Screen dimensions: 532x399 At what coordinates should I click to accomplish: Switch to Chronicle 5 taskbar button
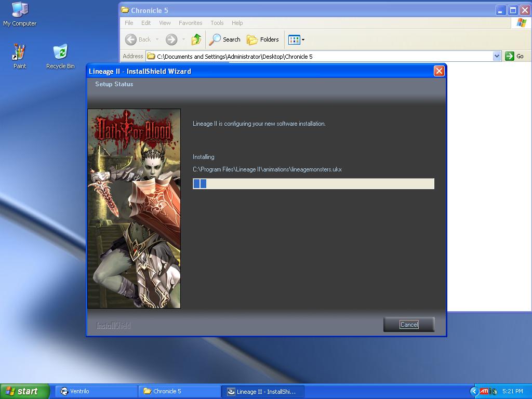point(179,391)
